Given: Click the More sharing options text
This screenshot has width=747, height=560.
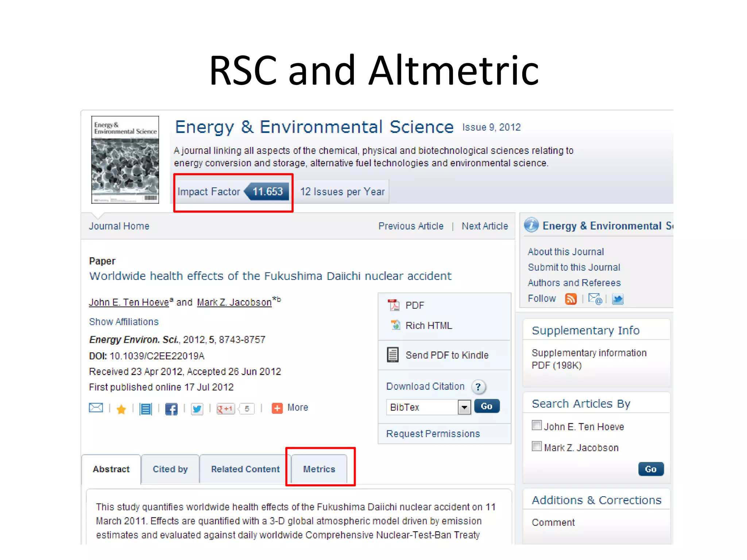Looking at the screenshot, I should [x=298, y=408].
